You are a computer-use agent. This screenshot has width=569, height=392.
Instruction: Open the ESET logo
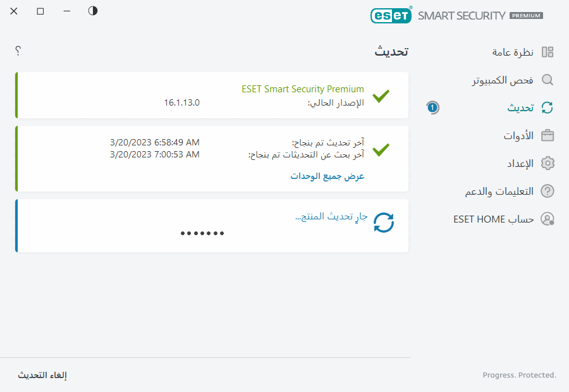[x=391, y=15]
